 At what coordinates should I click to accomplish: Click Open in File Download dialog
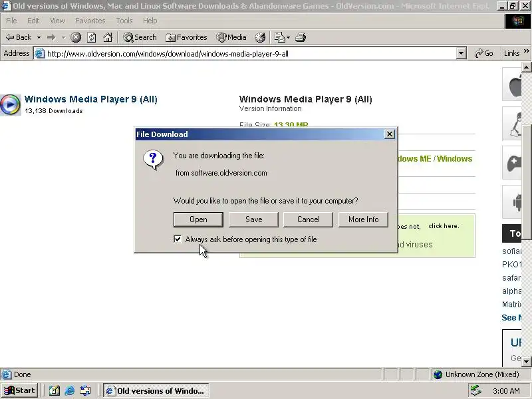pos(198,219)
